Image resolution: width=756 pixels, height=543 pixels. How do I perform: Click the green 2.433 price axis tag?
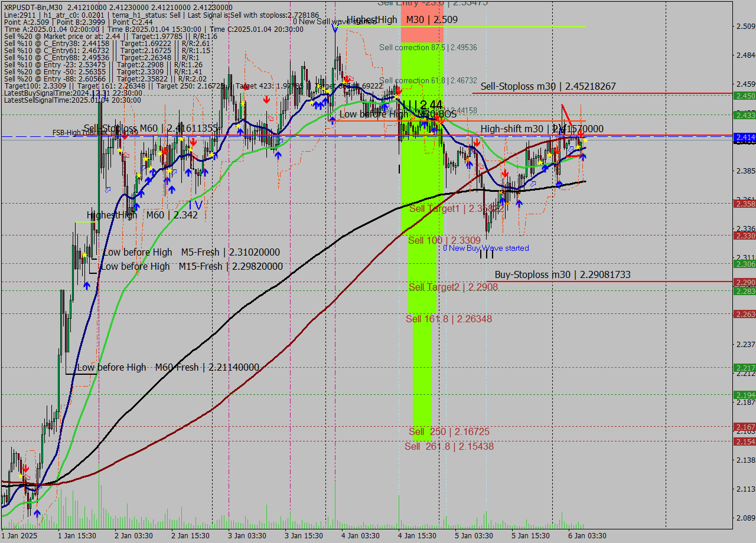tap(744, 115)
